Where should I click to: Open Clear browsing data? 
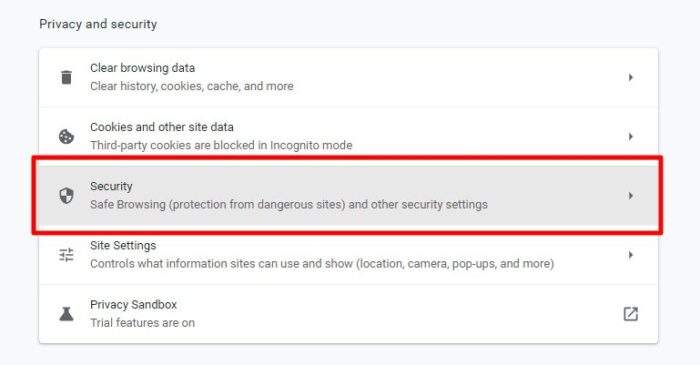[348, 77]
